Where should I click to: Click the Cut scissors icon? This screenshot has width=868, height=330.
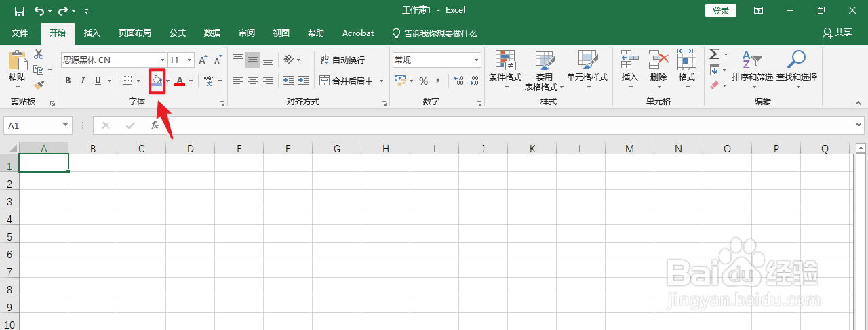pyautogui.click(x=39, y=54)
